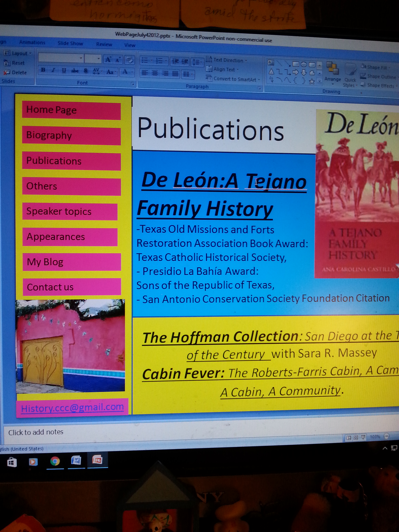Viewport: 399px width, 532px height.
Task: Toggle Bold formatting in the Font group
Action: (x=43, y=70)
